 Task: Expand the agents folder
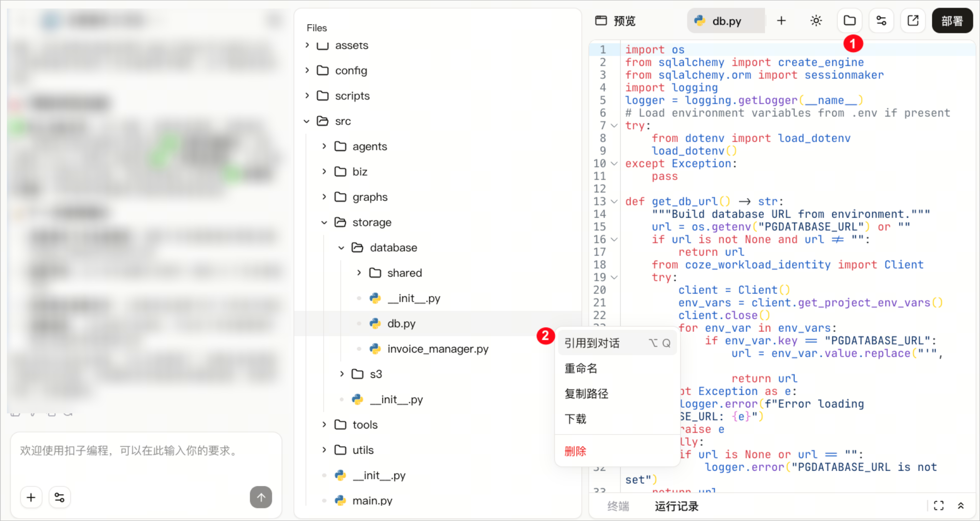[324, 146]
